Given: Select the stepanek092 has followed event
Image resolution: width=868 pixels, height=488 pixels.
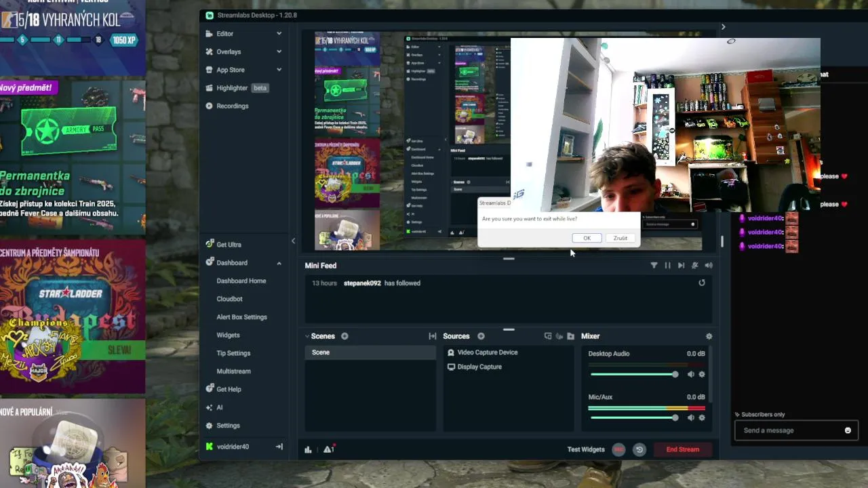Looking at the screenshot, I should tap(509, 283).
